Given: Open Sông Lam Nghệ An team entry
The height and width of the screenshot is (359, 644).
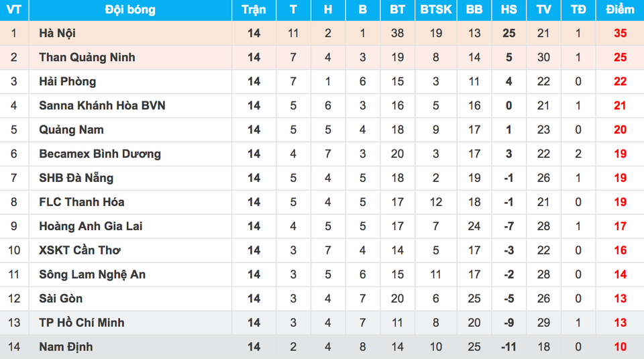Looking at the screenshot, I should click(x=92, y=274).
